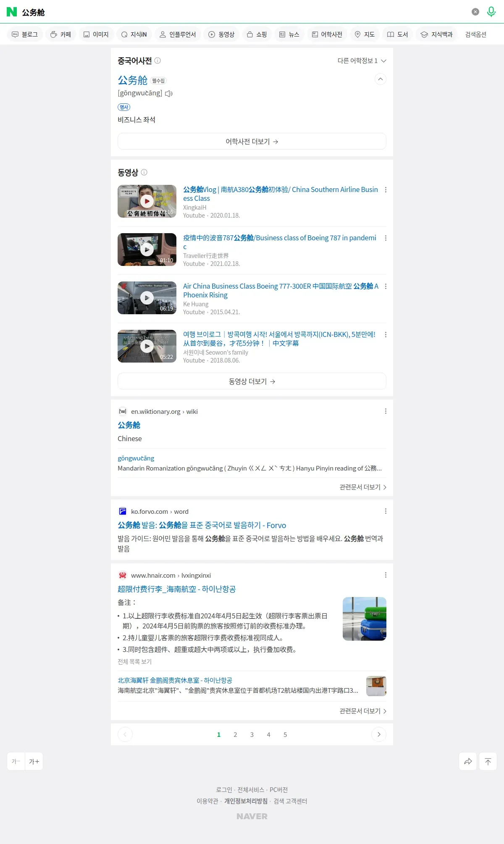The image size is (504, 844).
Task: Click the Naver N logo
Action: [12, 12]
